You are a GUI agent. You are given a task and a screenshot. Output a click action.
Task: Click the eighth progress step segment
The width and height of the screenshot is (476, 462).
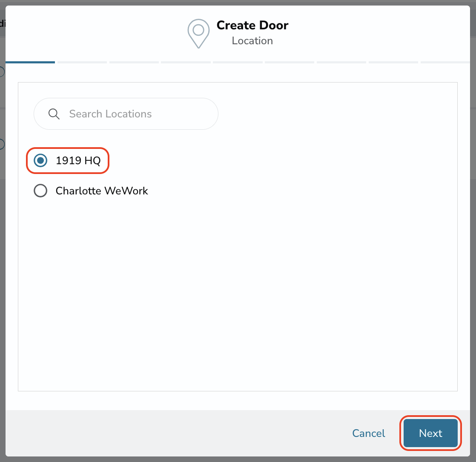(x=393, y=62)
